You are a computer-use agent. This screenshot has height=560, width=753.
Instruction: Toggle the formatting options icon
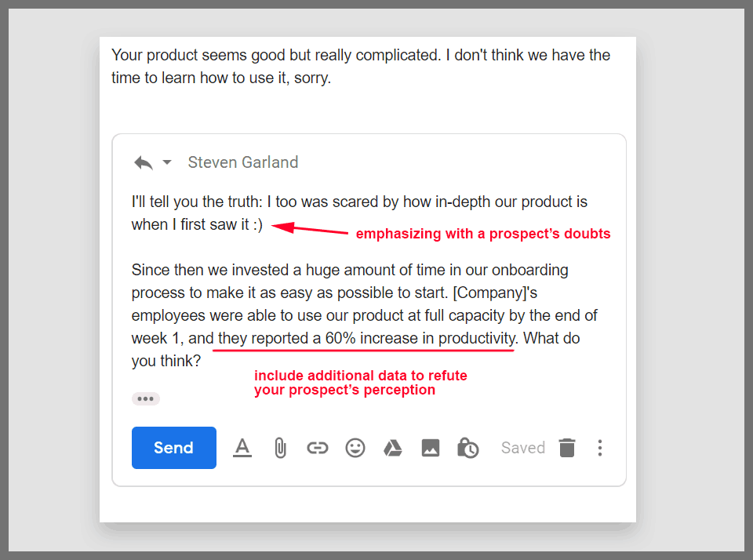point(242,448)
